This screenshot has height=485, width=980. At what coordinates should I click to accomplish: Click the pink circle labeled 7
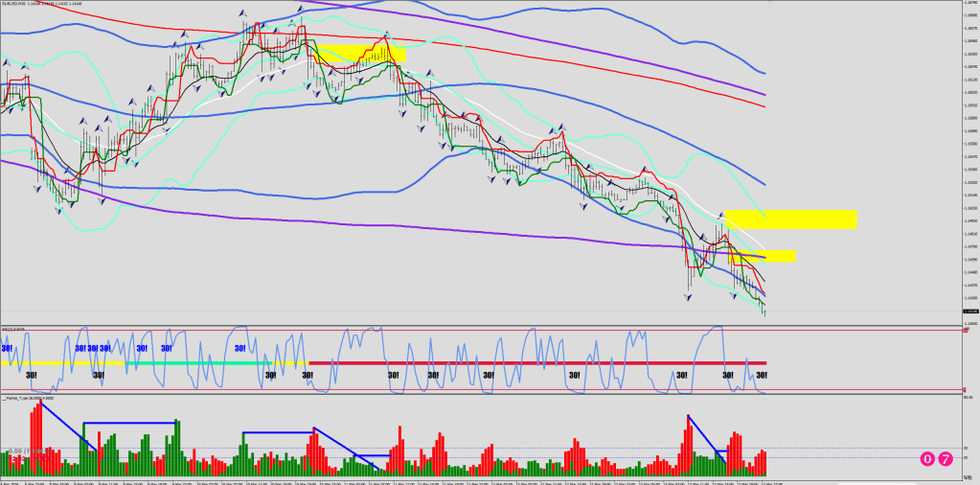[946, 459]
